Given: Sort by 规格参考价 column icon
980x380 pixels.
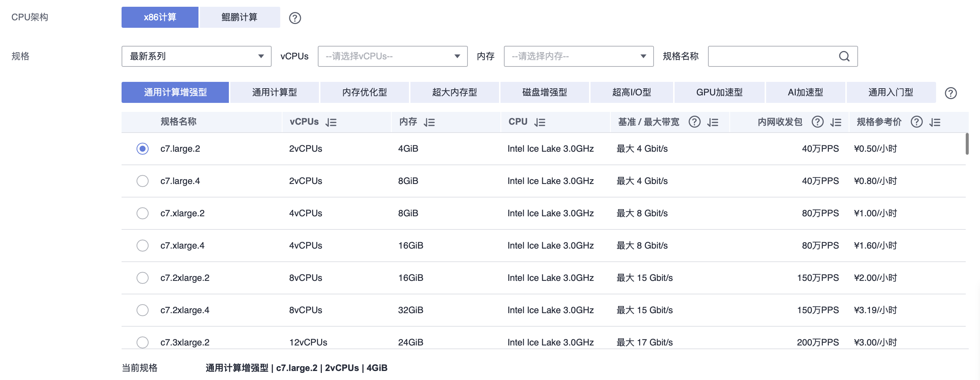Looking at the screenshot, I should point(935,122).
